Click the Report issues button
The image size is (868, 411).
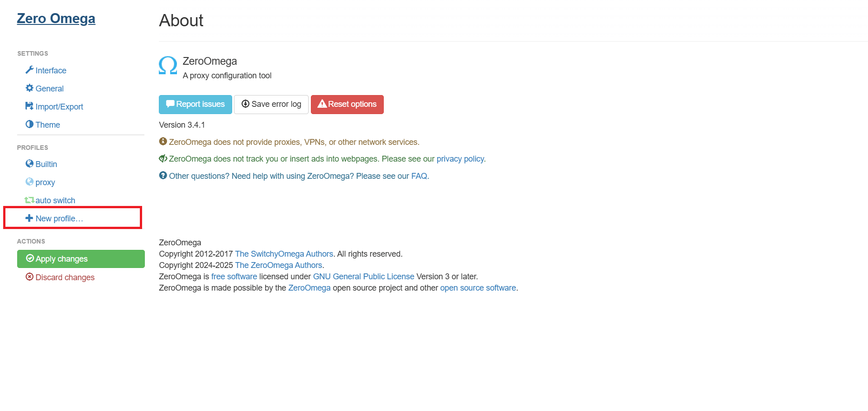pos(196,105)
